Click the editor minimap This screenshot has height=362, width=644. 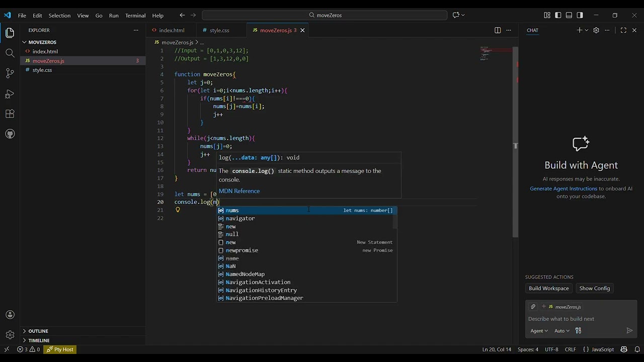pos(495,54)
